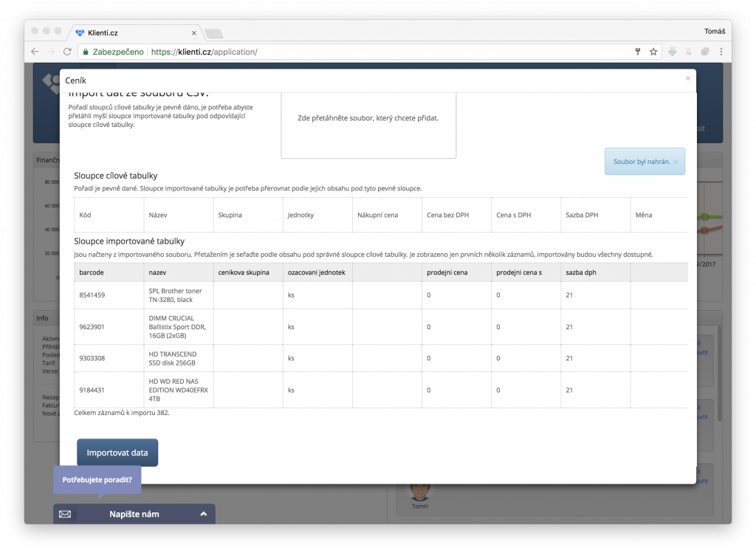Close the Ceník dialog with the X
Screen dimensions: 756x553
687,78
